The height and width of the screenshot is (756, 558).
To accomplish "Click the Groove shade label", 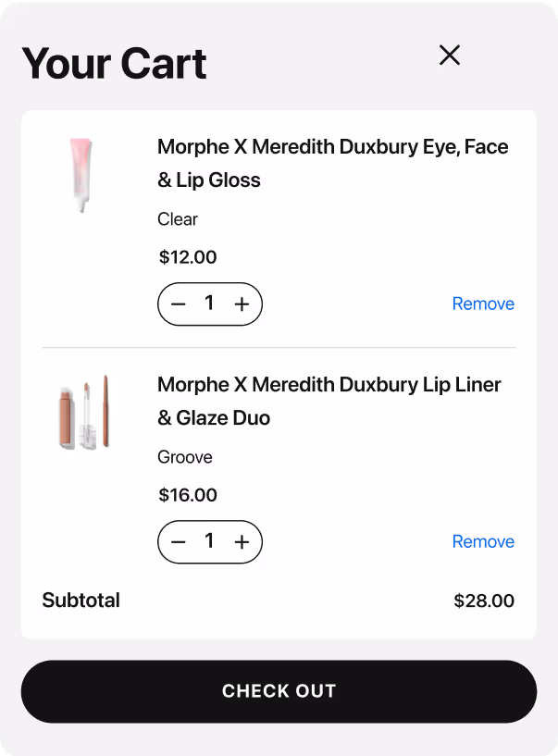I will [185, 457].
